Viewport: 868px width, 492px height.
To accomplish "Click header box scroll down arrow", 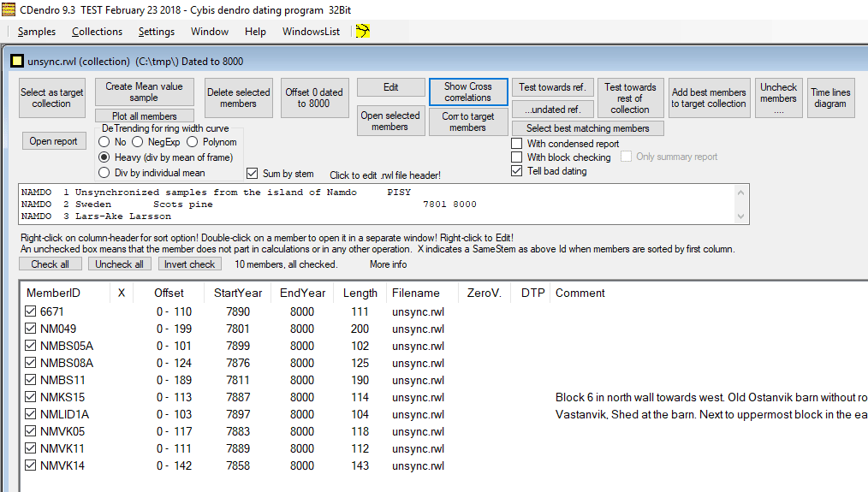I will coord(741,216).
